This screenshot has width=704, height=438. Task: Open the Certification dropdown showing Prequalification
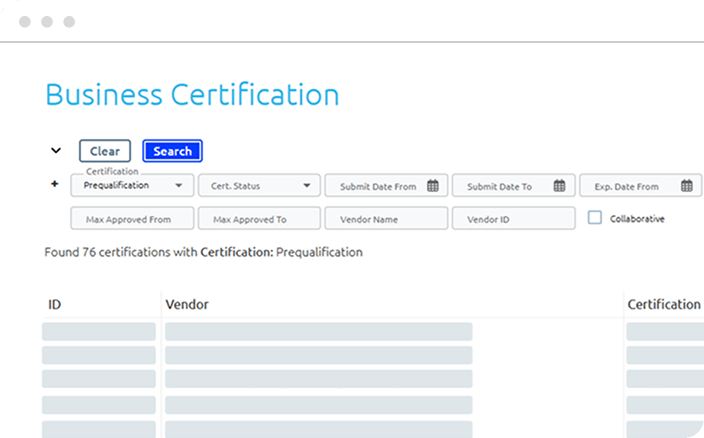pyautogui.click(x=133, y=186)
